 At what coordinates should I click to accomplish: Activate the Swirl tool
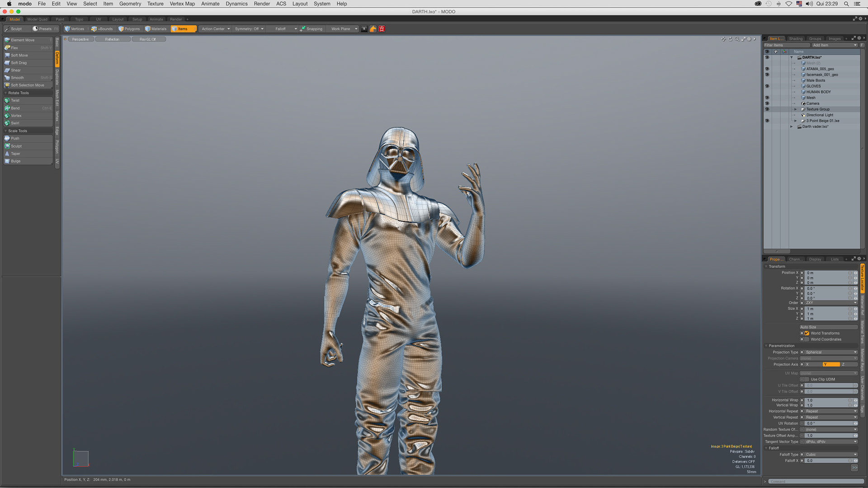coord(28,123)
